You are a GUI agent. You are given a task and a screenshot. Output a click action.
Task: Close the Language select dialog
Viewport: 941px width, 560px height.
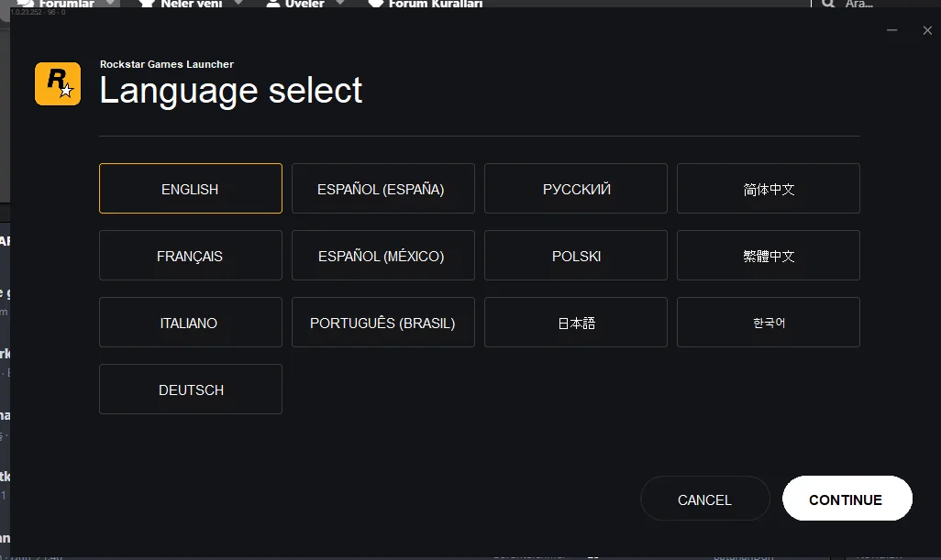click(x=927, y=30)
